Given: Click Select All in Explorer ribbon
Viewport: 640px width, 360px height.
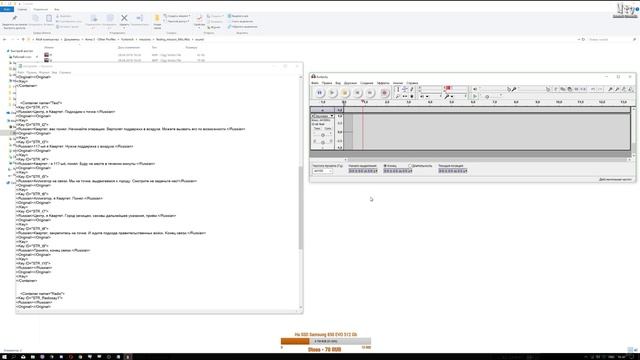Looking at the screenshot, I should [x=238, y=16].
